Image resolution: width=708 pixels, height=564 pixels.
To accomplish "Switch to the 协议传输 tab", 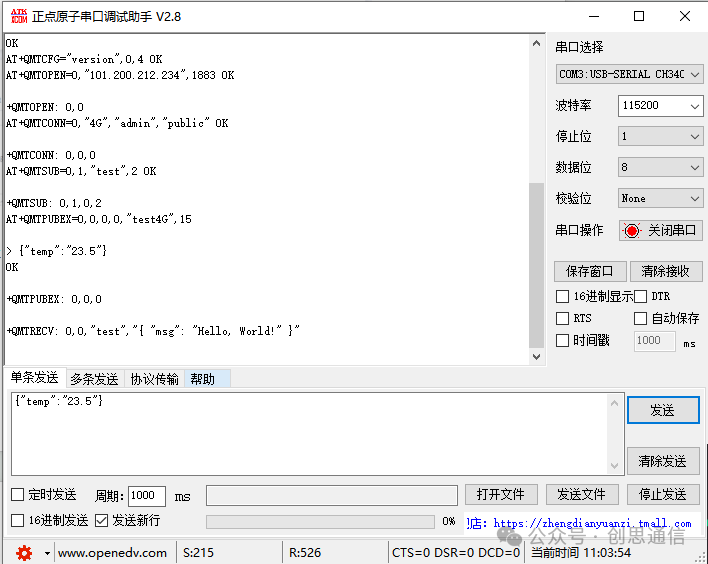I will [x=154, y=379].
